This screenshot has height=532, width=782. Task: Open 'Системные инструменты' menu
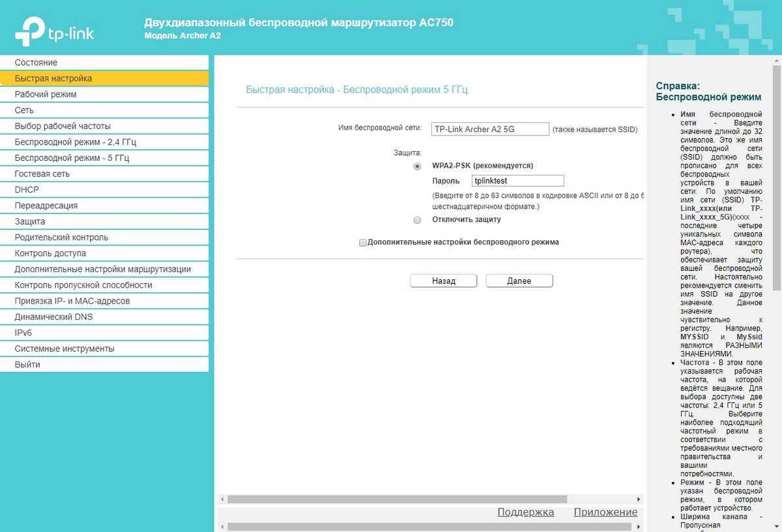pos(65,348)
